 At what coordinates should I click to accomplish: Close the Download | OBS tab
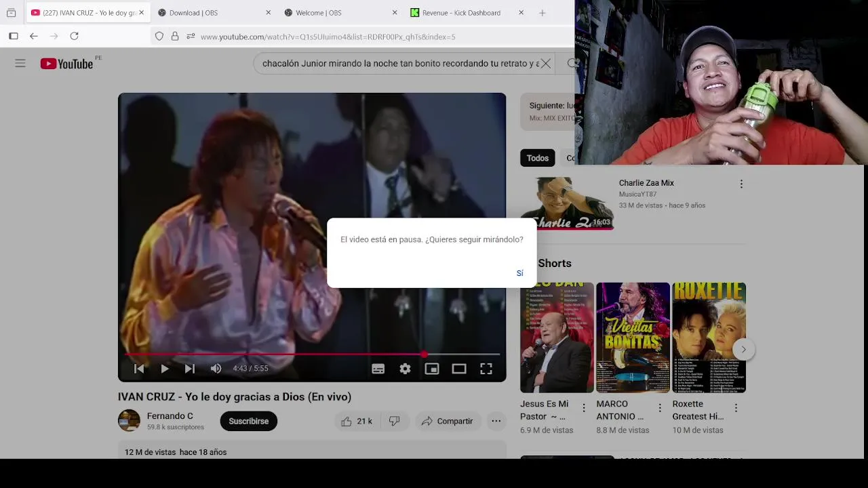[268, 13]
